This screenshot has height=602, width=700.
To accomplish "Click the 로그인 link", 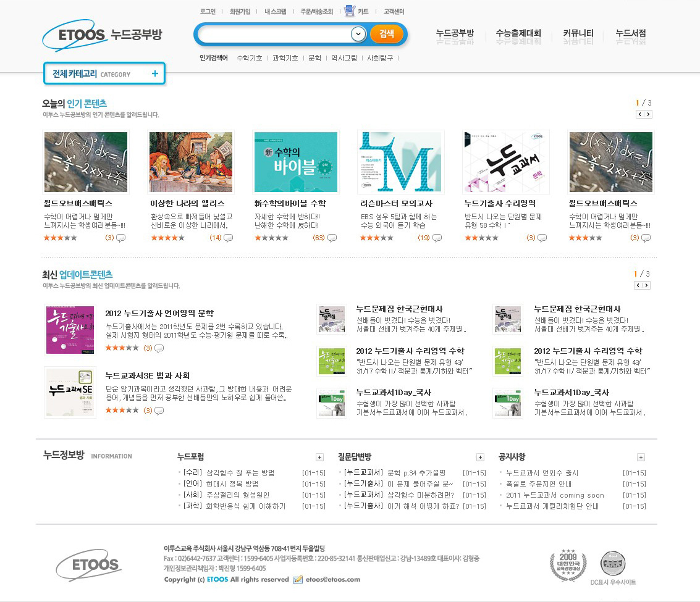I will tap(208, 11).
